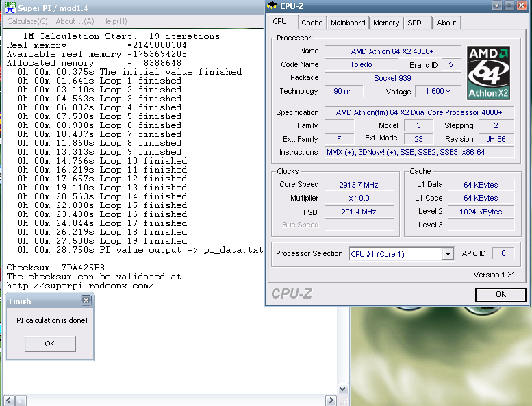Click the Voltage value 1.600 v
This screenshot has width=532, height=406.
(438, 91)
